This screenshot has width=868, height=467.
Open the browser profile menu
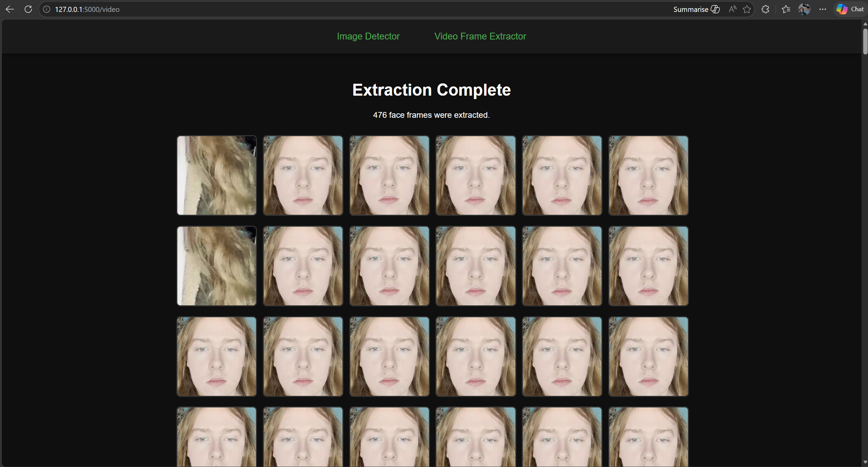coord(804,9)
